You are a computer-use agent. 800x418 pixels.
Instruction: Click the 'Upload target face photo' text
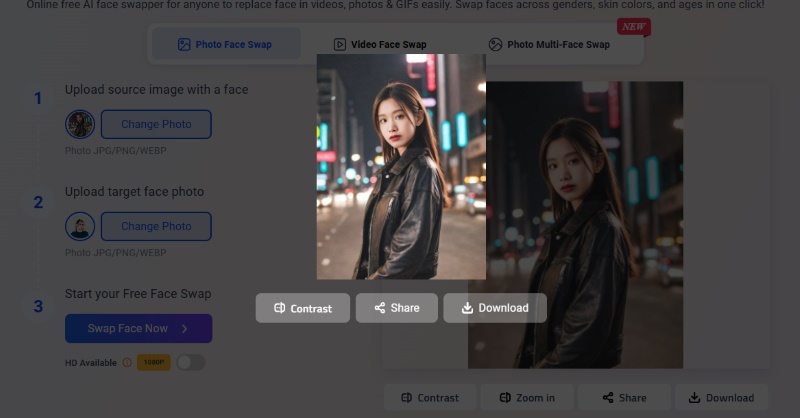click(134, 192)
